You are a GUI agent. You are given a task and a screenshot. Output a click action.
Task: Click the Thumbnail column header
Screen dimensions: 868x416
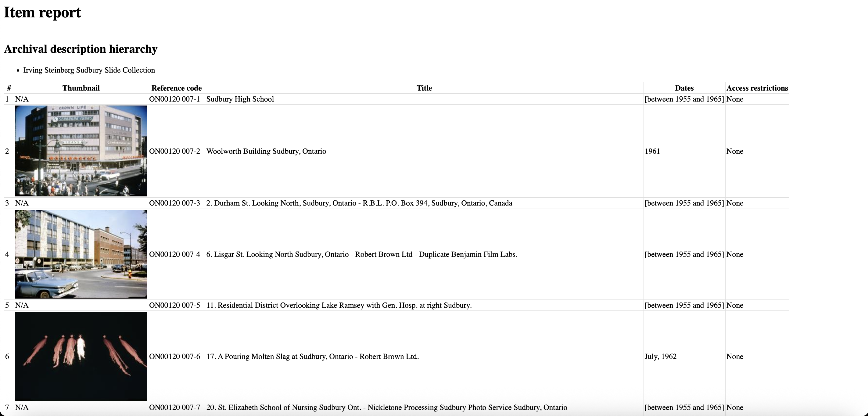(x=81, y=88)
